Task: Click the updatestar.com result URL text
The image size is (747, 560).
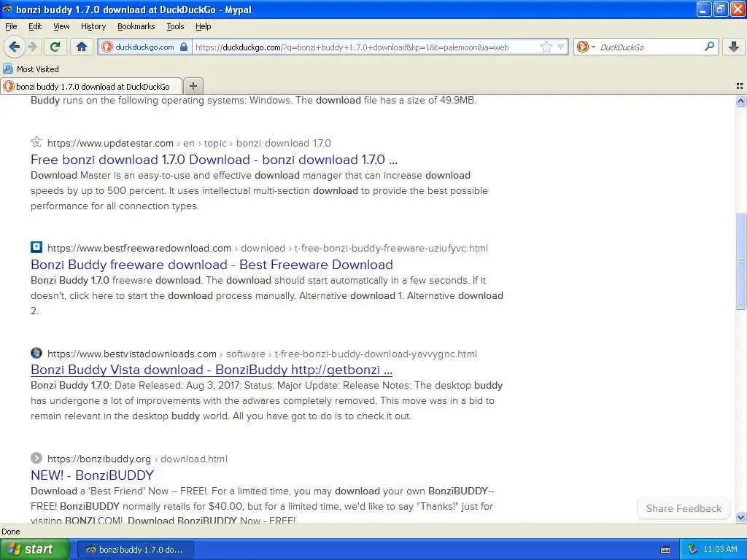Action: click(x=110, y=143)
